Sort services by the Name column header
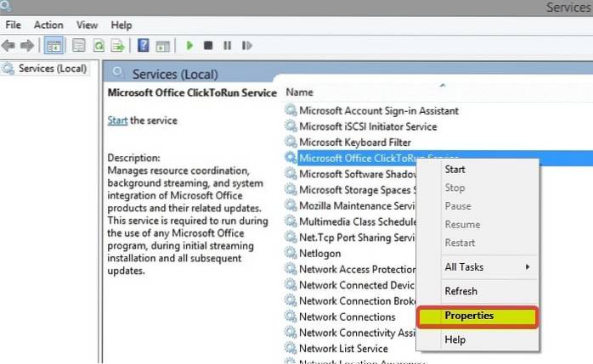This screenshot has width=593, height=364. [x=299, y=92]
